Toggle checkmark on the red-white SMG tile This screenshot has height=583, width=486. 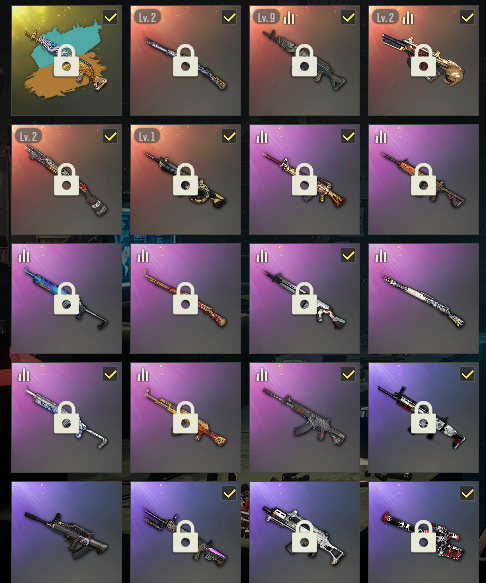pos(467,493)
